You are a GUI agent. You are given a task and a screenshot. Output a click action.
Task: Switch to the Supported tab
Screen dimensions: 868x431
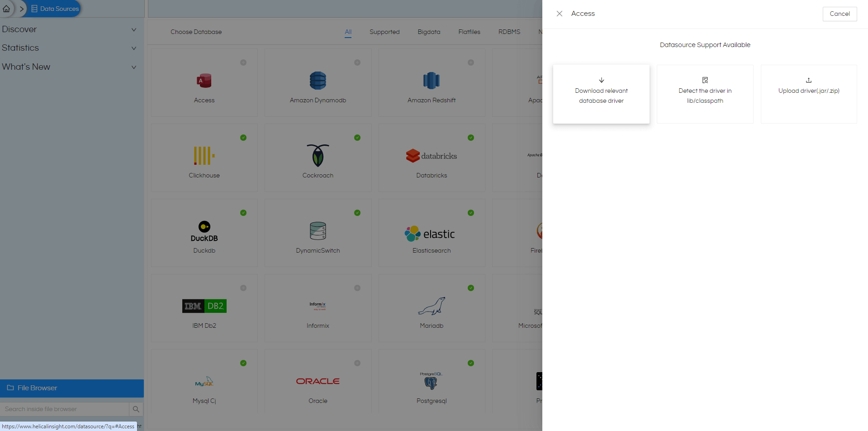384,32
